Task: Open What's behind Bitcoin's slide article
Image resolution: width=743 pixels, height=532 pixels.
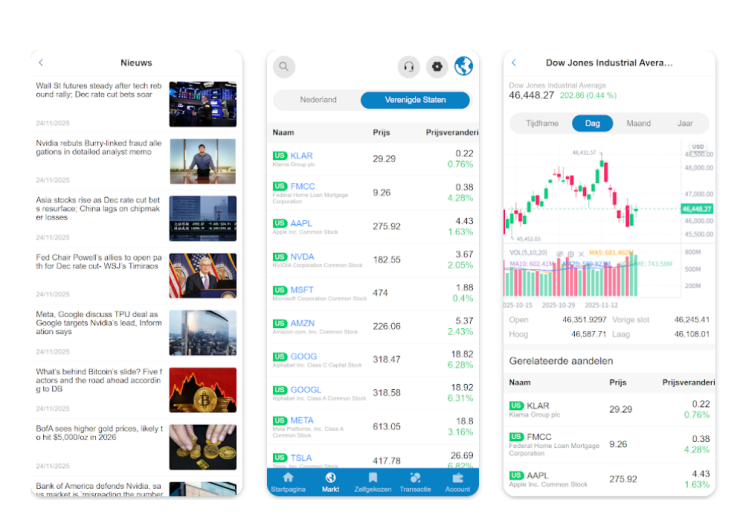Action: pos(136,389)
